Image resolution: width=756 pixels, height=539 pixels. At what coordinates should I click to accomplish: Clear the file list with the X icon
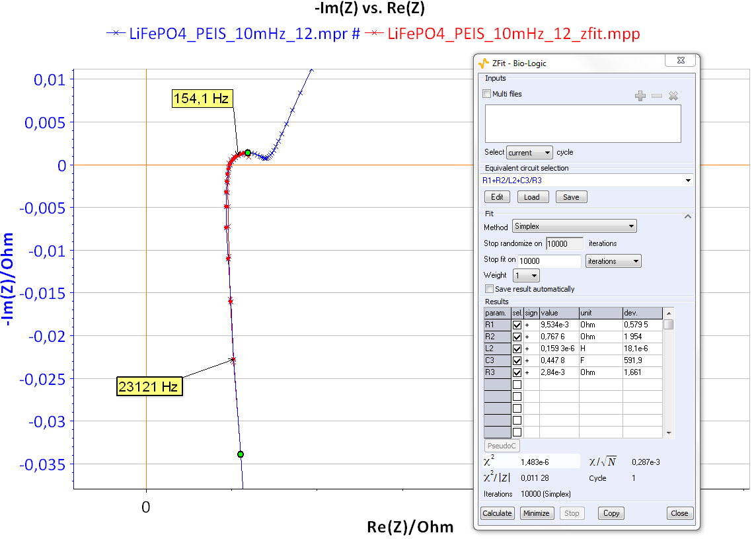[673, 96]
